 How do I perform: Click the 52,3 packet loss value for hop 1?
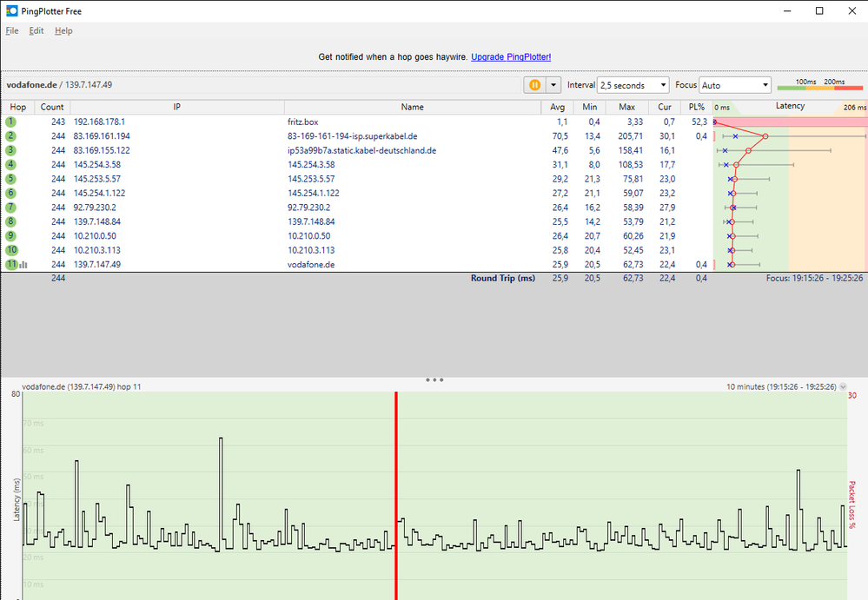[x=699, y=122]
